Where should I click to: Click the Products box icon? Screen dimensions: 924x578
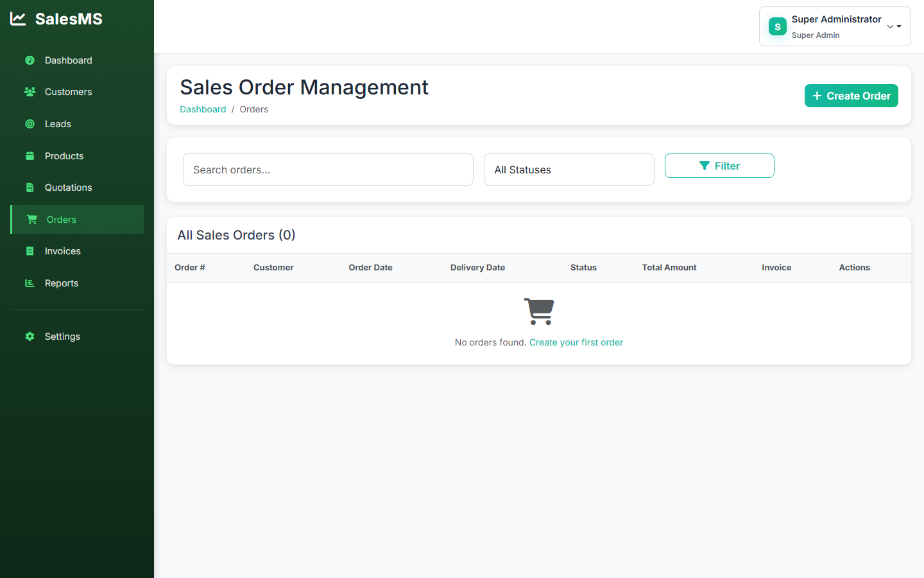(30, 156)
